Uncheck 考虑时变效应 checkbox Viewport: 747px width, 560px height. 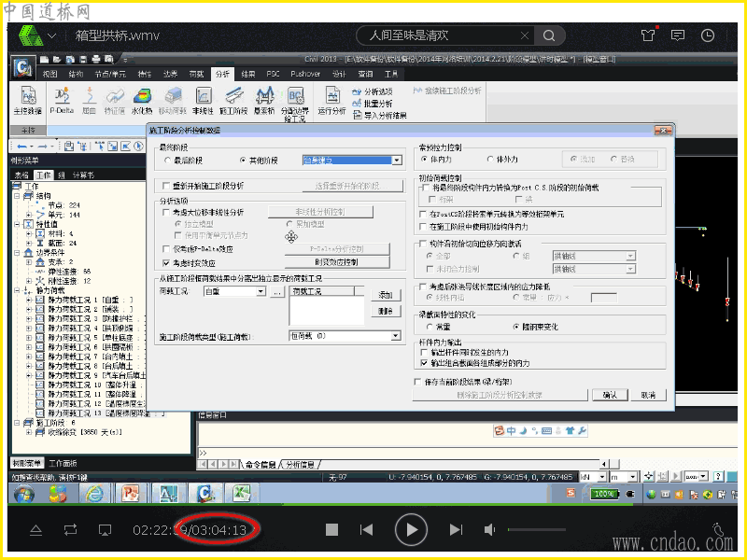tap(165, 262)
